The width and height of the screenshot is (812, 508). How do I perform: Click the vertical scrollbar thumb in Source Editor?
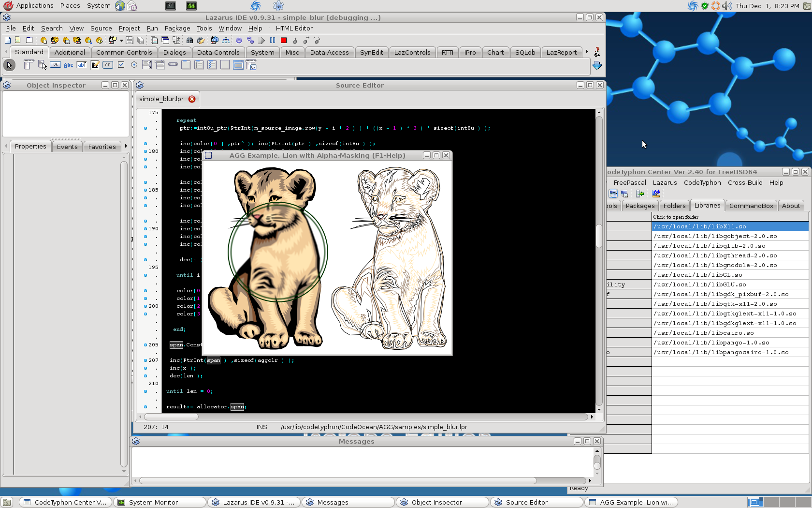tap(599, 236)
